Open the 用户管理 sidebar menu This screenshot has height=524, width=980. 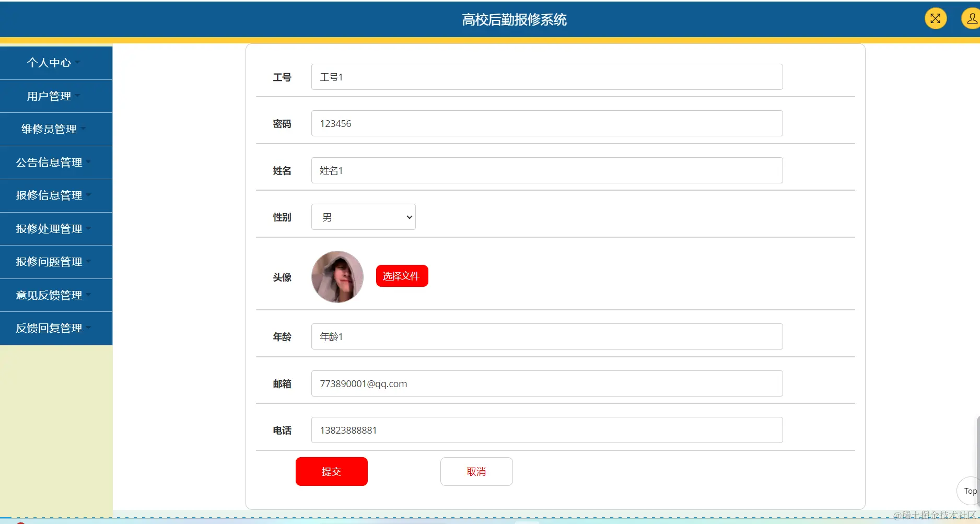coord(56,96)
